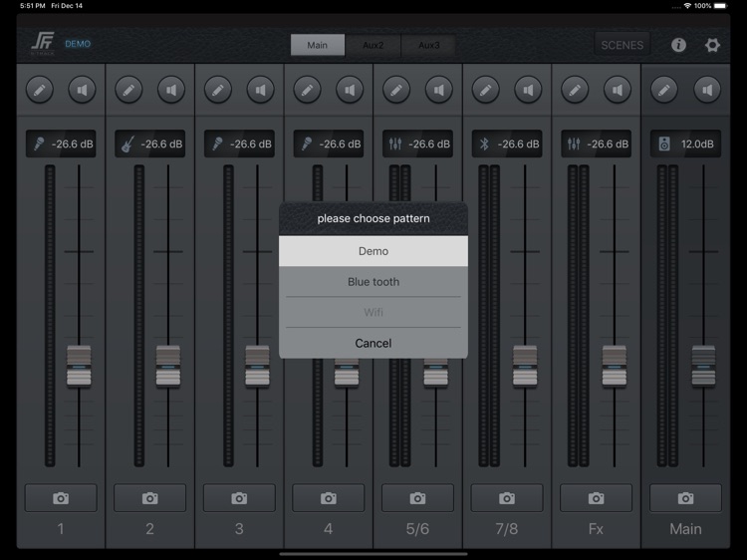Click the camera snapshot button for Main channel
Screen dimensions: 747x560
pyautogui.click(x=685, y=498)
